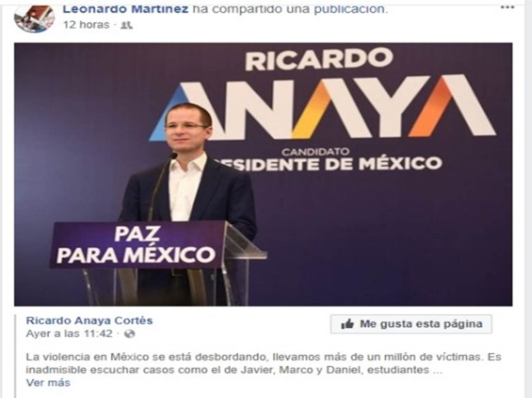Open the shared "publicación" link
This screenshot has width=532, height=398.
pyautogui.click(x=349, y=9)
